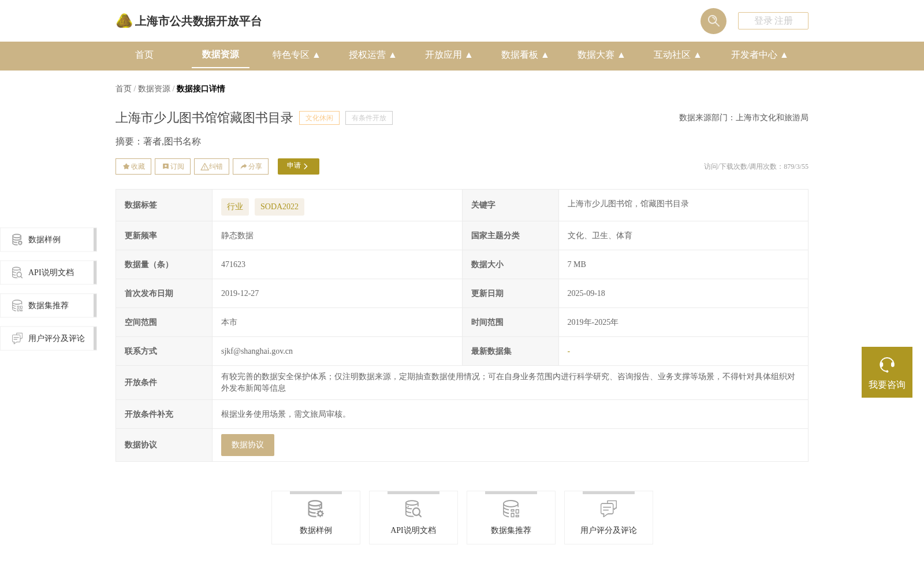The width and height of the screenshot is (924, 578).
Task: Expand the 互动社区 menu
Action: click(x=677, y=55)
